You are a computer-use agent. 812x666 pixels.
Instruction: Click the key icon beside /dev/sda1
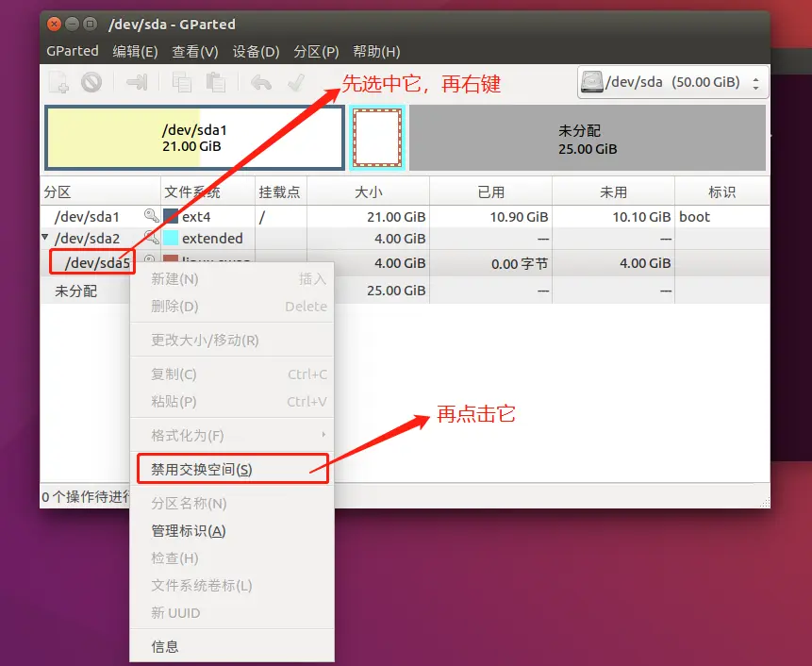click(x=151, y=215)
